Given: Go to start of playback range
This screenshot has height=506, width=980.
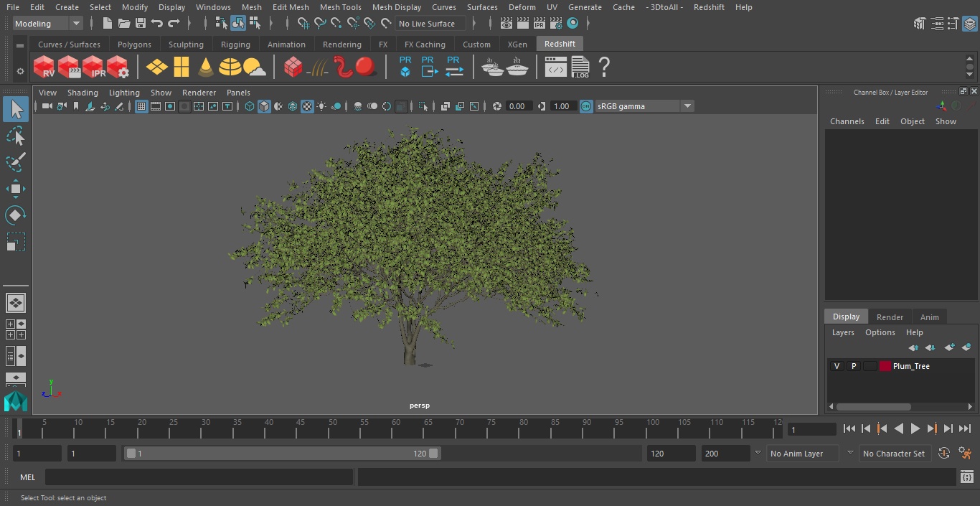Looking at the screenshot, I should coord(849,428).
